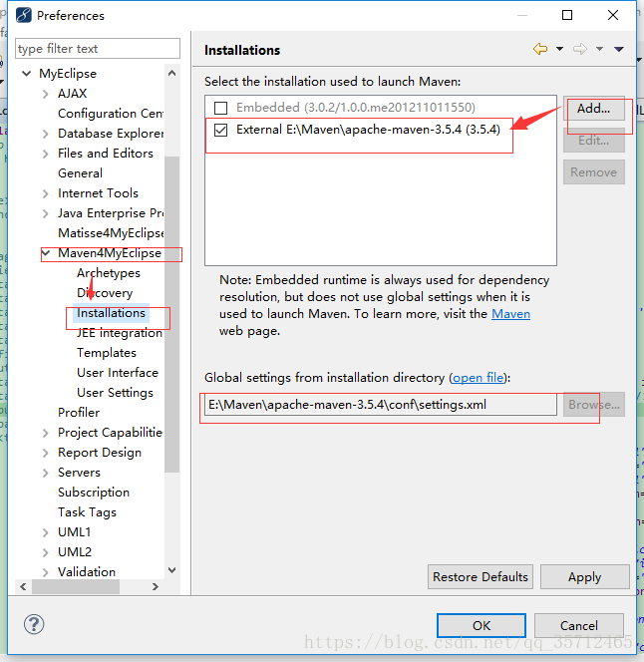Screen dimensions: 644x662
Task: Expand the Internet Tools node
Action: click(x=46, y=193)
